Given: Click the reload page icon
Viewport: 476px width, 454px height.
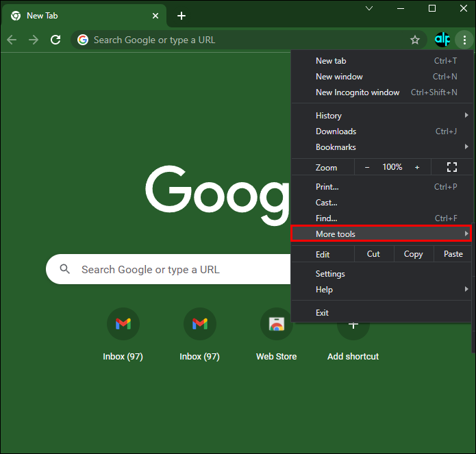Looking at the screenshot, I should click(x=55, y=40).
